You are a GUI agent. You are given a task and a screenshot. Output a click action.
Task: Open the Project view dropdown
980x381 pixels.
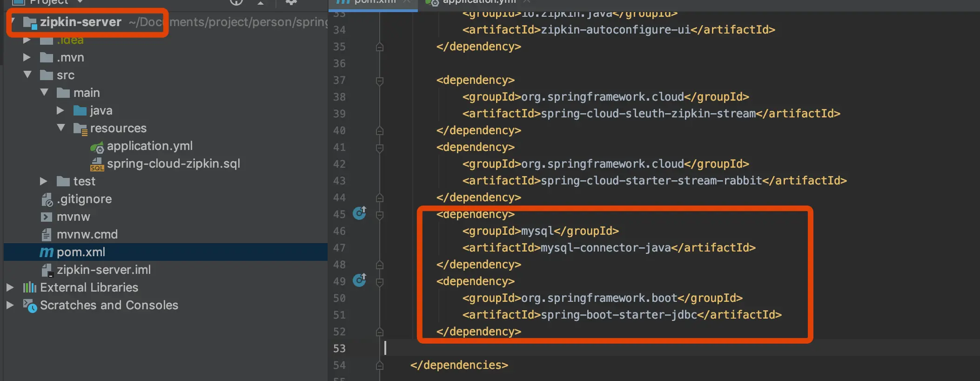coord(80,2)
